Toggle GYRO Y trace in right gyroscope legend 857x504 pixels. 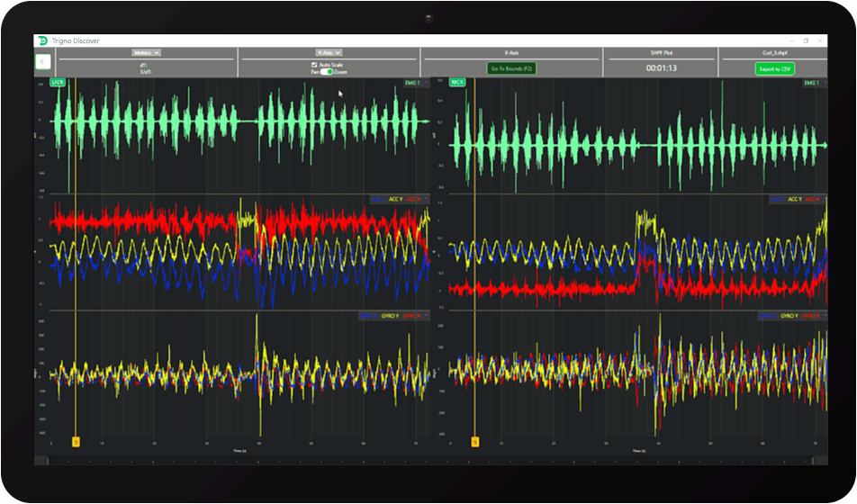coord(790,316)
